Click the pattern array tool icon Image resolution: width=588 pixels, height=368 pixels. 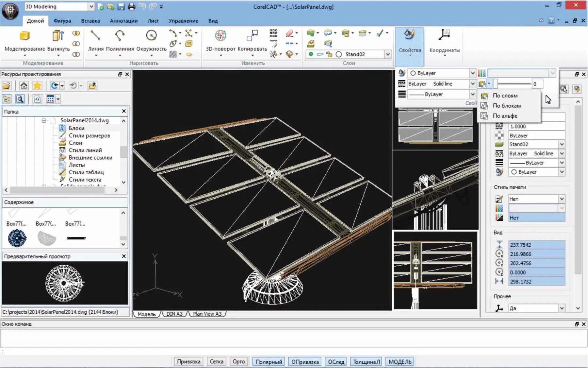coord(273,33)
